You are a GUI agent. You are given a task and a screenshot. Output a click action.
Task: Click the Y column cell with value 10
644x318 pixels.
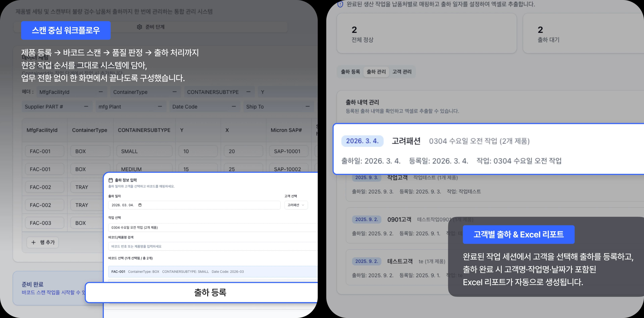coord(198,151)
